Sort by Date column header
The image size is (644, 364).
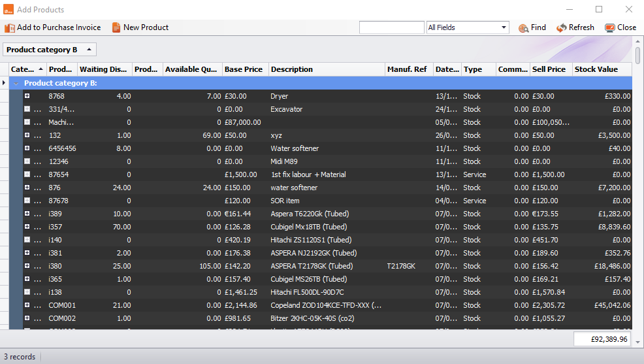pyautogui.click(x=447, y=69)
